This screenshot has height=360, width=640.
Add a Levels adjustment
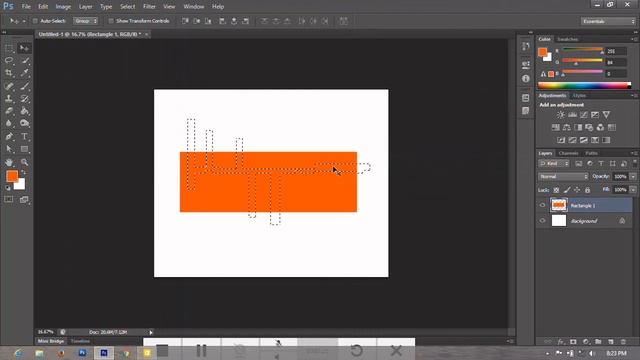(573, 115)
